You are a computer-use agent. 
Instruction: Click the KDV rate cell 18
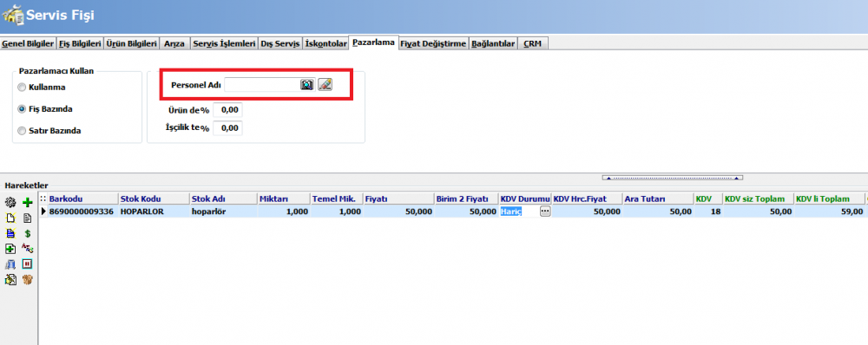pyautogui.click(x=708, y=212)
